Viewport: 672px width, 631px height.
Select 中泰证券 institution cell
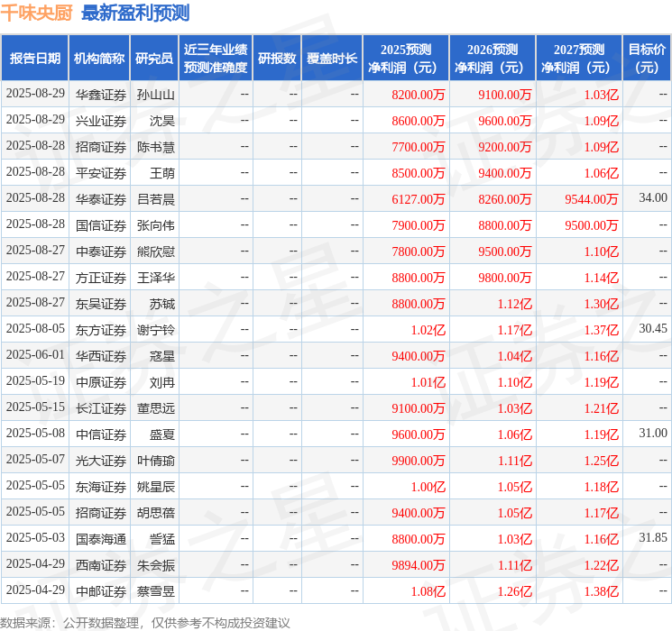click(x=101, y=251)
